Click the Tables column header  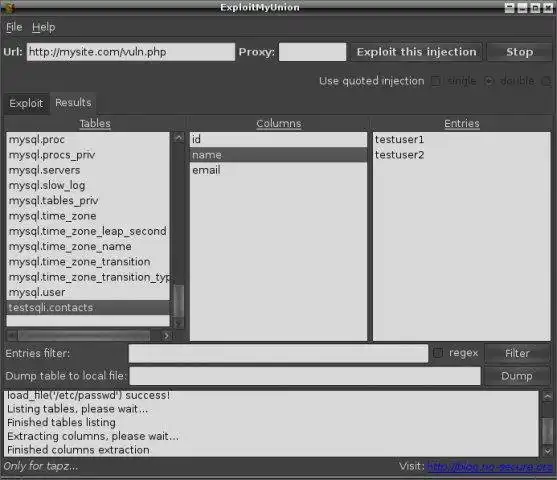[x=95, y=123]
